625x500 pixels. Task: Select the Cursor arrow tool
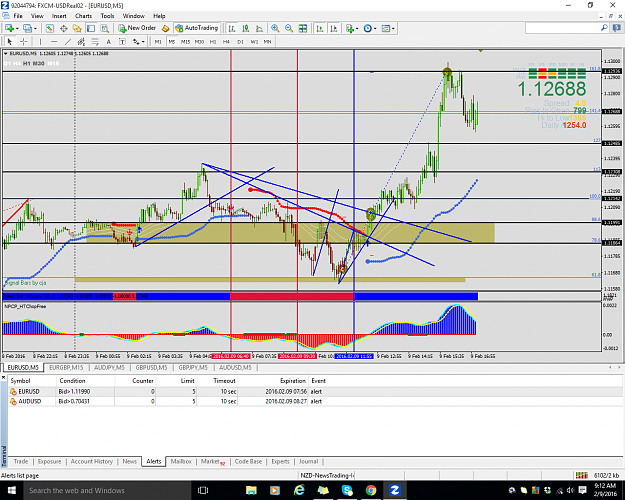coord(10,41)
